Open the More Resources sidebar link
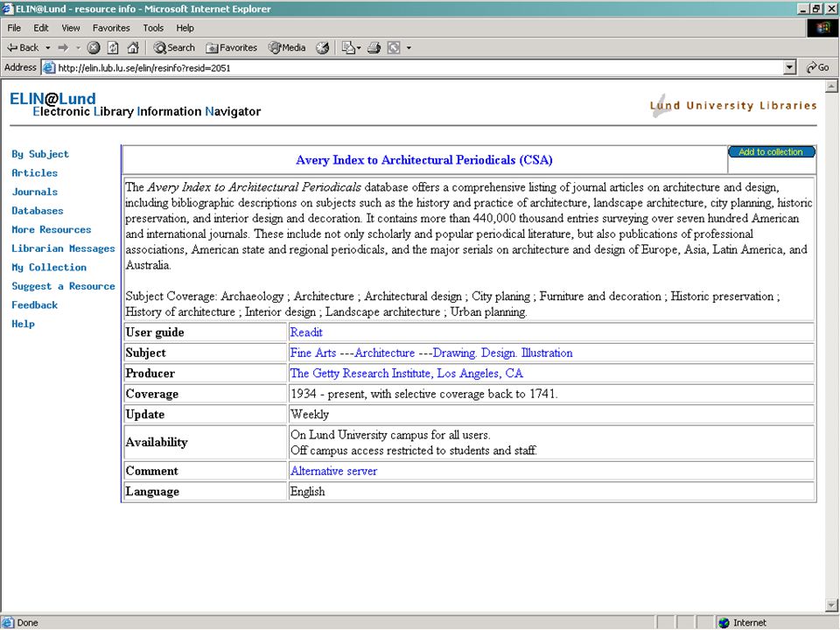This screenshot has width=840, height=630. (x=52, y=229)
